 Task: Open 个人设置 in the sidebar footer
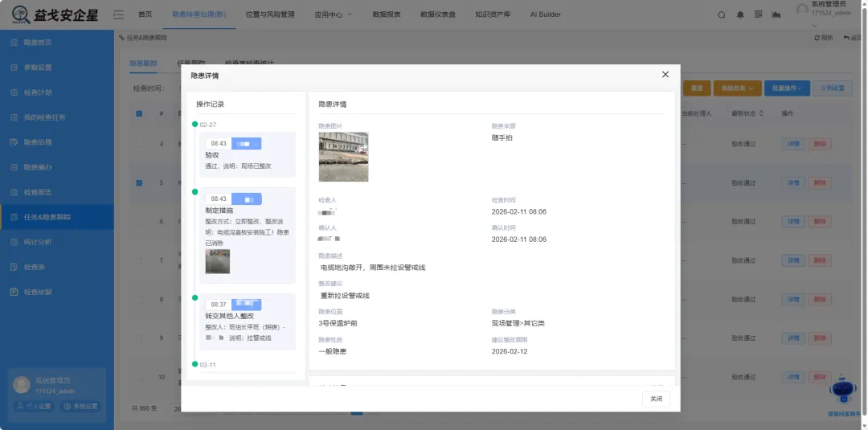pyautogui.click(x=35, y=406)
